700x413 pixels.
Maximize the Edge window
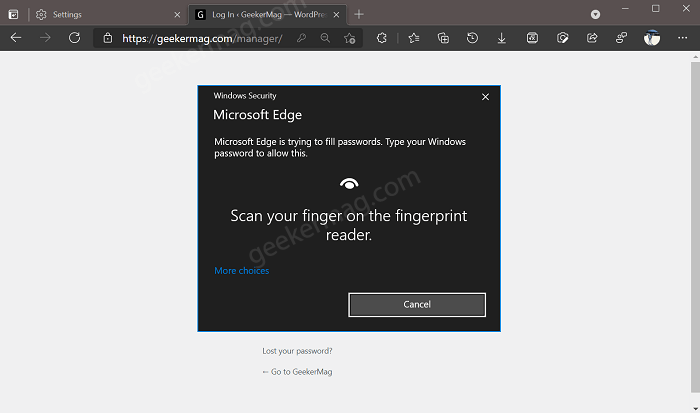pos(655,8)
